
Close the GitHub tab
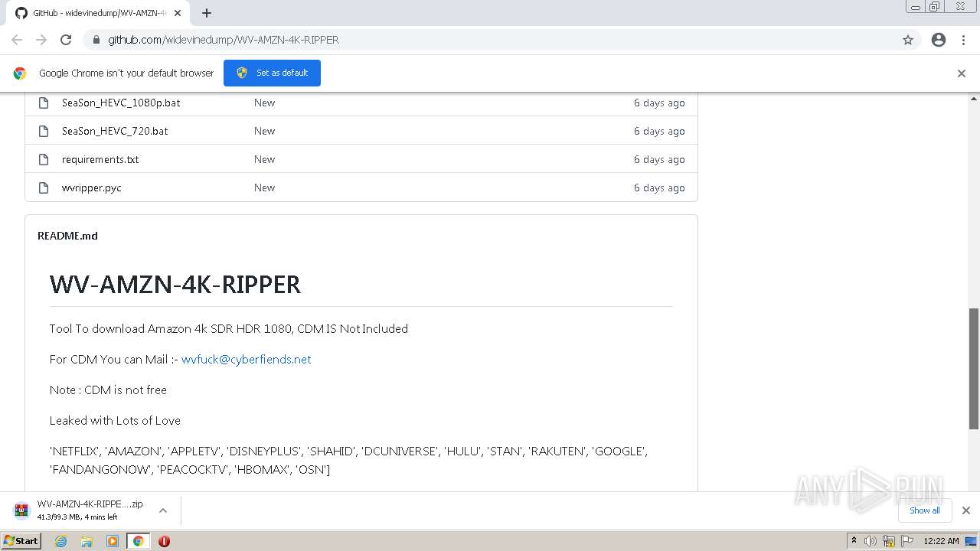pos(178,13)
